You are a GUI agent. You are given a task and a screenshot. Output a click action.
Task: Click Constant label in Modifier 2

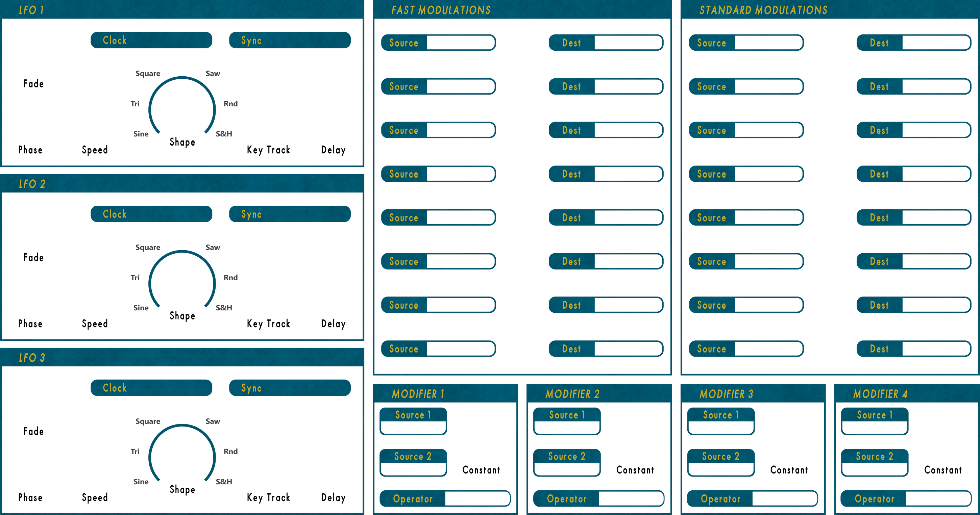[x=635, y=470]
